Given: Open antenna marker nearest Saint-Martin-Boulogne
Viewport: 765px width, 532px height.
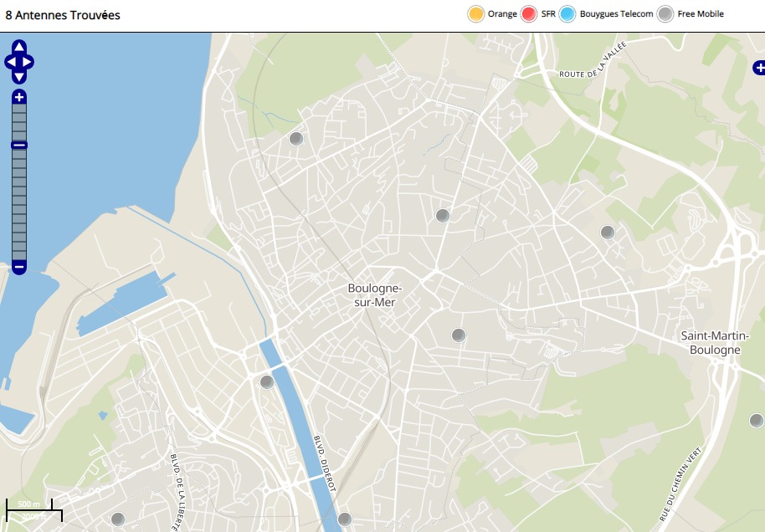Looking at the screenshot, I should tap(757, 420).
